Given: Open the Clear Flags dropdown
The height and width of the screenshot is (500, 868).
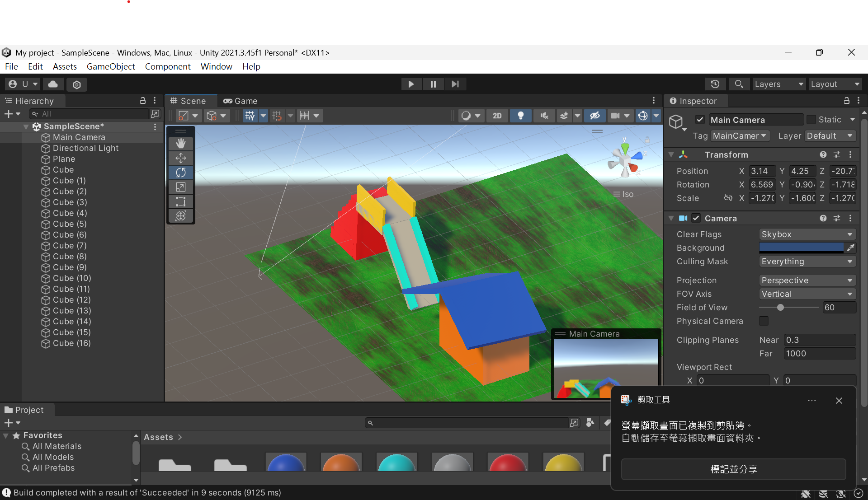Looking at the screenshot, I should [807, 234].
